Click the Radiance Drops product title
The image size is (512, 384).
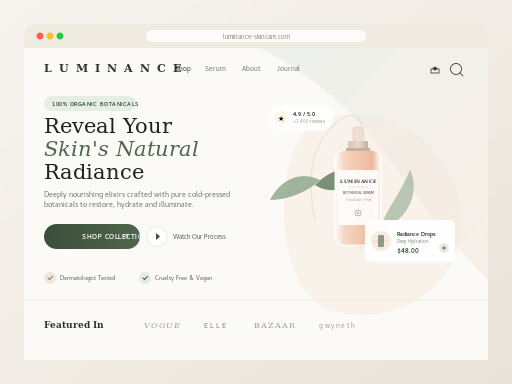click(x=416, y=234)
